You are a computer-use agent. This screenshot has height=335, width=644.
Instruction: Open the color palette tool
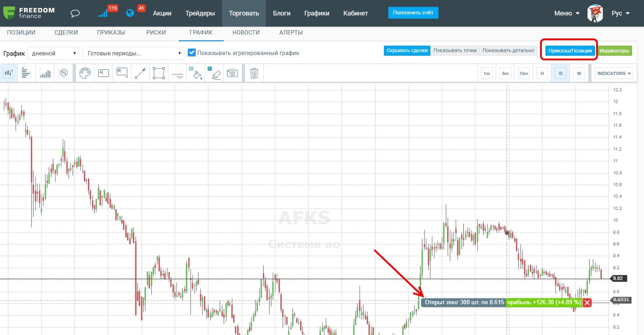[85, 73]
